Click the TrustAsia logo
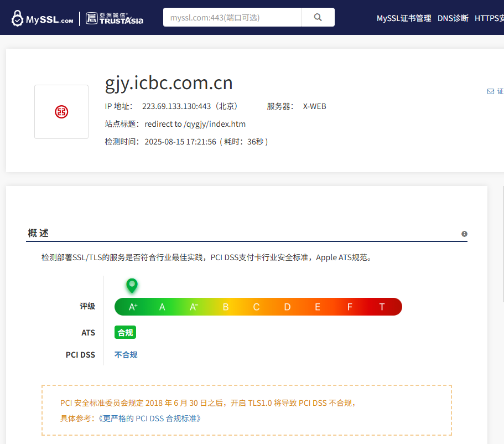Screen dimensions: 504x444 pos(115,18)
